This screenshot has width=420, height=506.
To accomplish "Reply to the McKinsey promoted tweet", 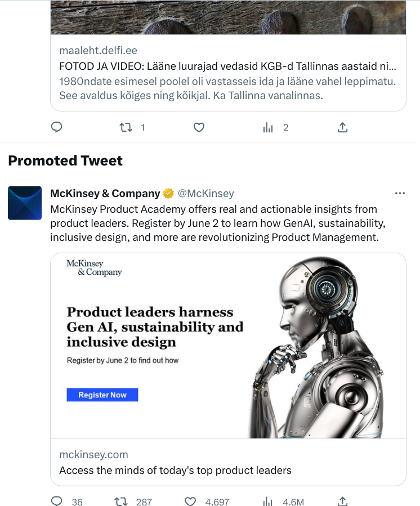I will [56, 501].
